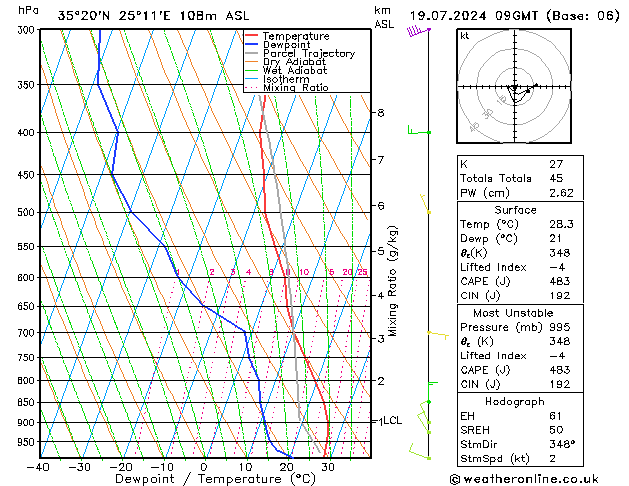Click the 'Totals Totals' value 45
The height and width of the screenshot is (486, 629).
(556, 178)
